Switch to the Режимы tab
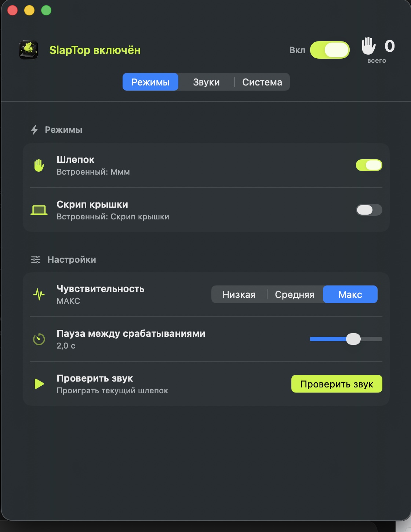Screen dimensions: 411x532 tap(150, 82)
